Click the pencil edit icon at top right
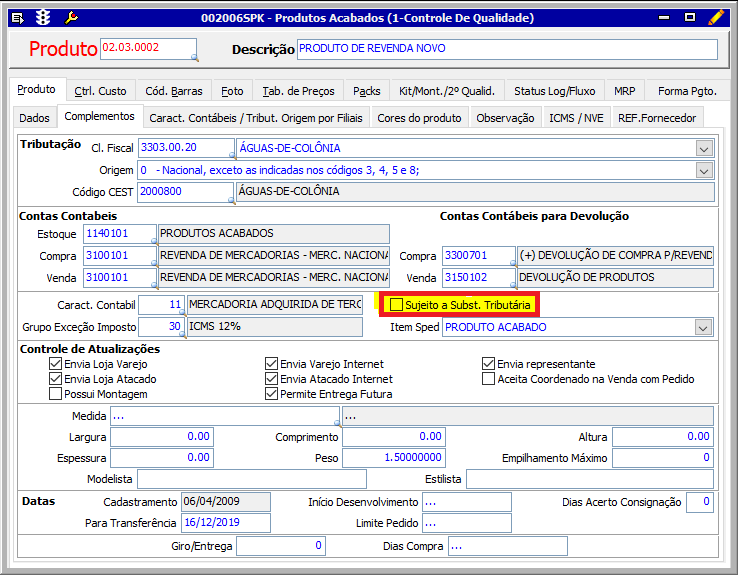 (716, 17)
